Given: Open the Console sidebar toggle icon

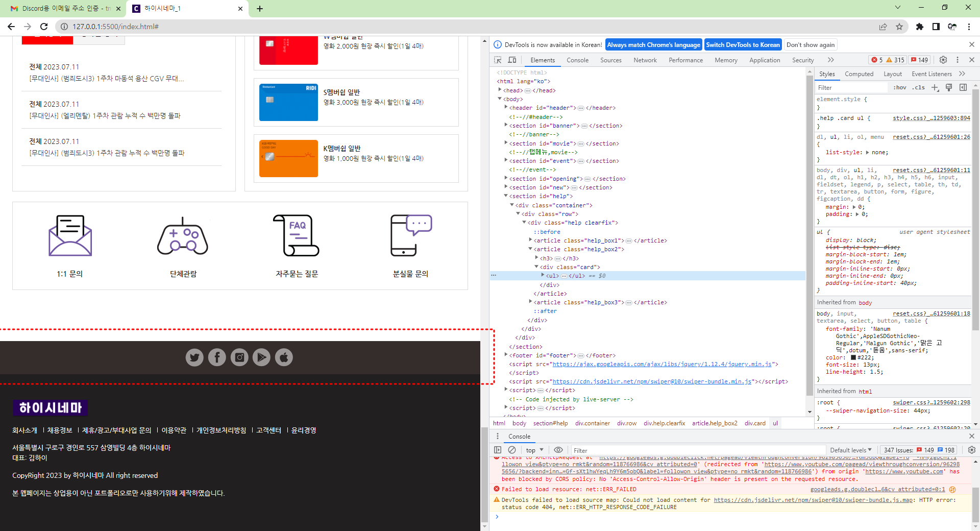Looking at the screenshot, I should 498,450.
